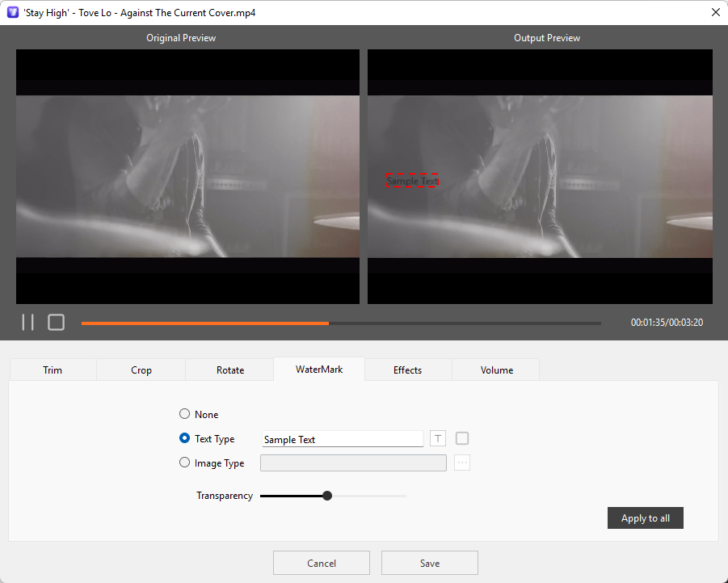Click the image watermark path field
The width and height of the screenshot is (728, 583).
tap(353, 463)
